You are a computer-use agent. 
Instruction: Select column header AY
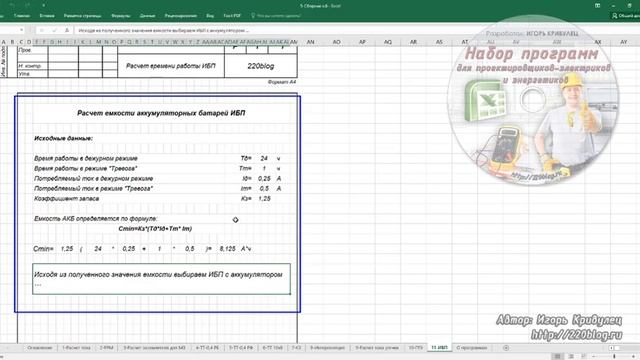coord(624,42)
